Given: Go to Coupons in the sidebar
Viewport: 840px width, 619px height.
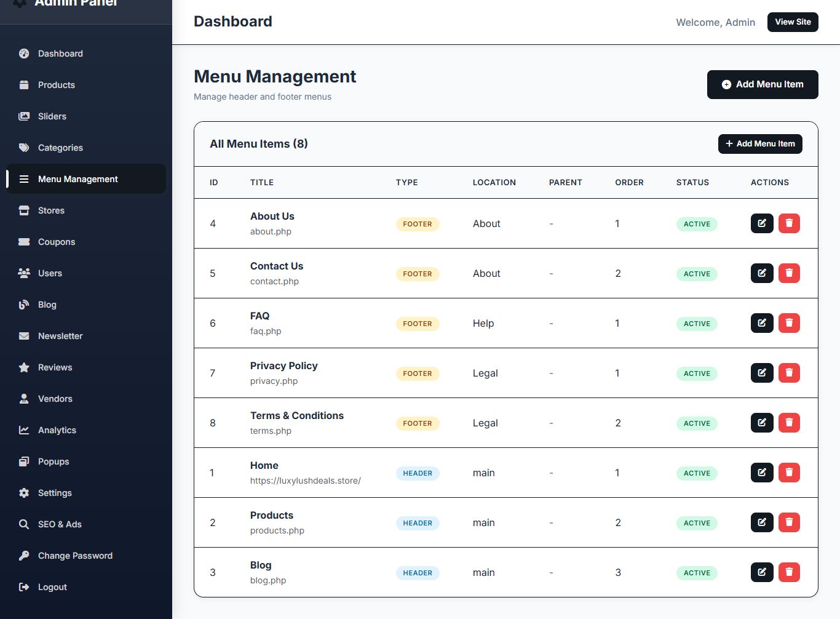Looking at the screenshot, I should 56,242.
